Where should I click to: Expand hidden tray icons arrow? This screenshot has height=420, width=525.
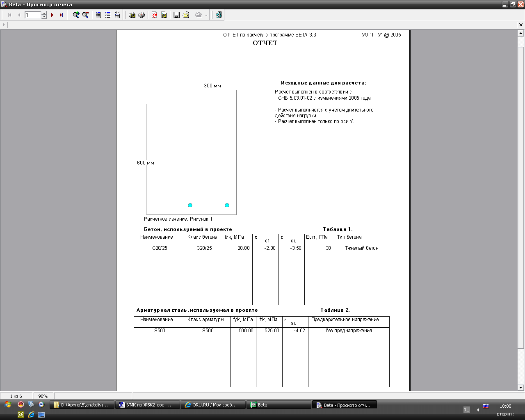[478, 410]
